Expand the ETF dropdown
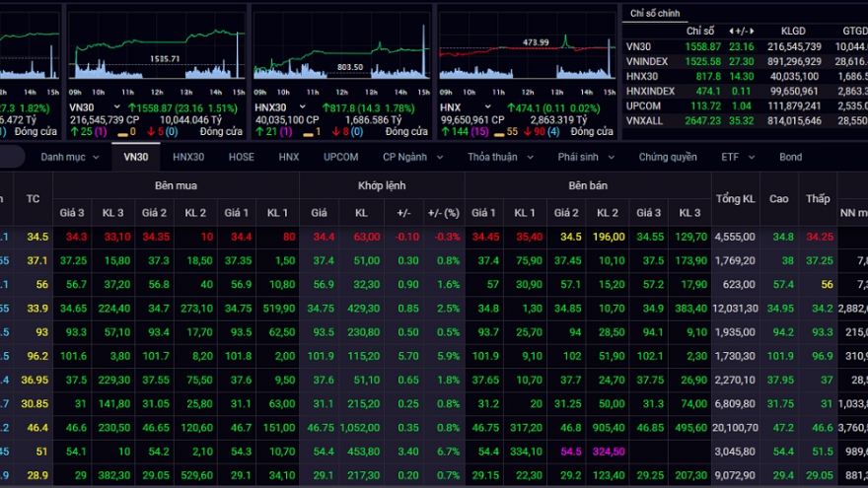This screenshot has width=868, height=488. 736,157
